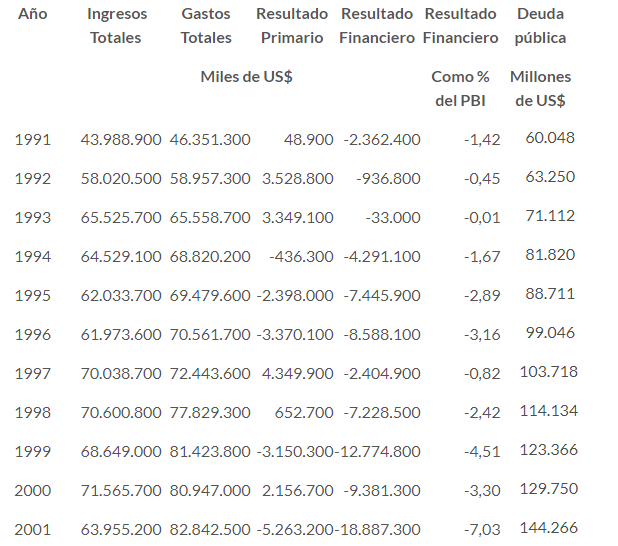The height and width of the screenshot is (546, 618).
Task: Click the 1998 year cell
Action: [33, 412]
